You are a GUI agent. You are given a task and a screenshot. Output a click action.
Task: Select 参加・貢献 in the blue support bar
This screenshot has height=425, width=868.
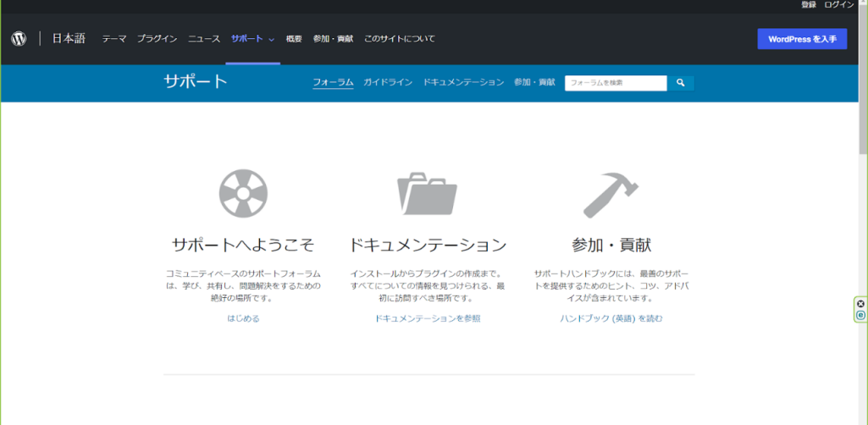[534, 82]
